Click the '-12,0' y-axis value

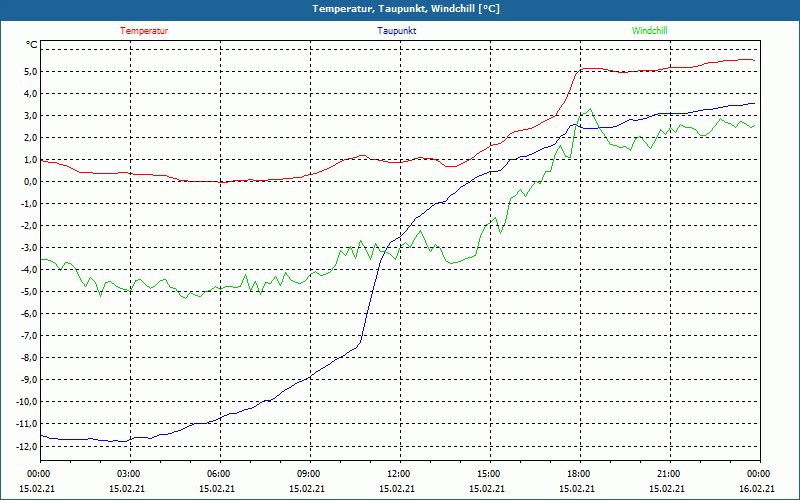point(28,446)
